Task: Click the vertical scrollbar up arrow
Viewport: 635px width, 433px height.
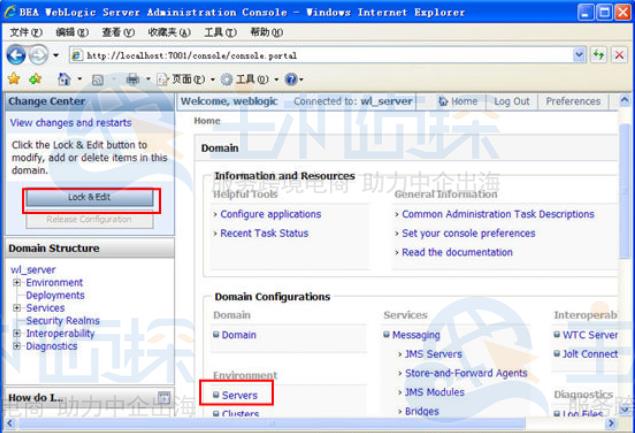Action: (624, 99)
